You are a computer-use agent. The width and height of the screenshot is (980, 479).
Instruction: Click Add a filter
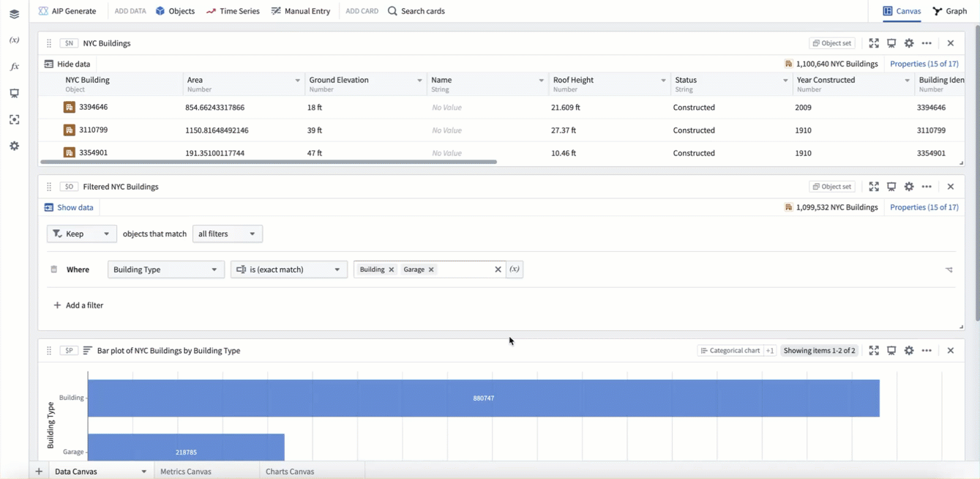(x=78, y=305)
